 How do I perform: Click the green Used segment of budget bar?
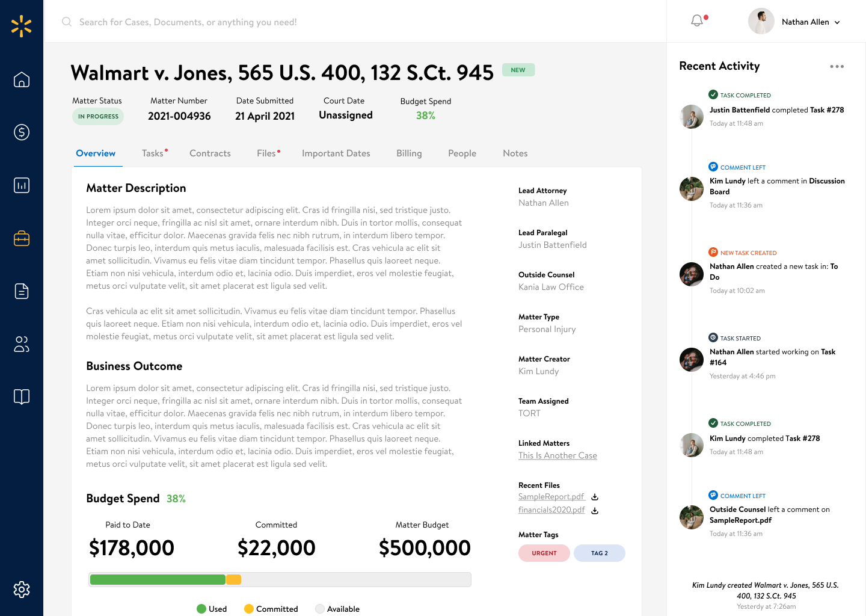(158, 579)
